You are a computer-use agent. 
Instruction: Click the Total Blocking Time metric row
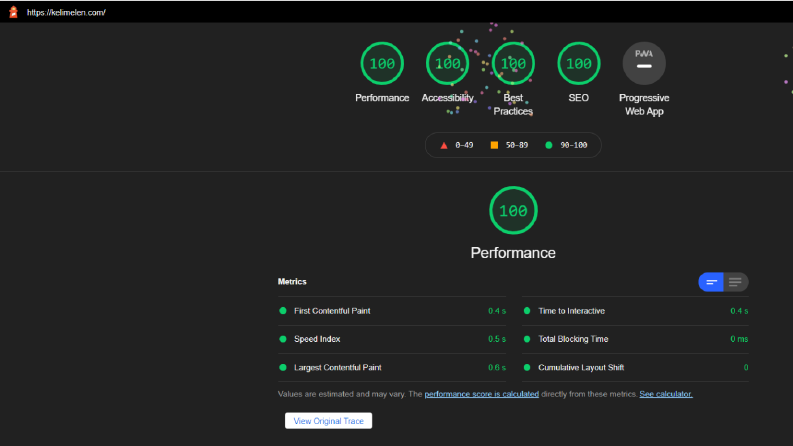click(x=635, y=339)
